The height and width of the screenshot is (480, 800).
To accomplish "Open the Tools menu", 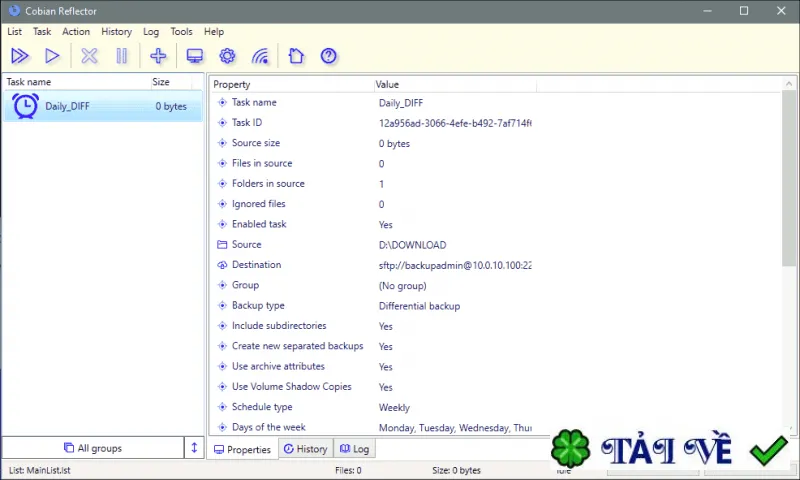I will coord(182,32).
